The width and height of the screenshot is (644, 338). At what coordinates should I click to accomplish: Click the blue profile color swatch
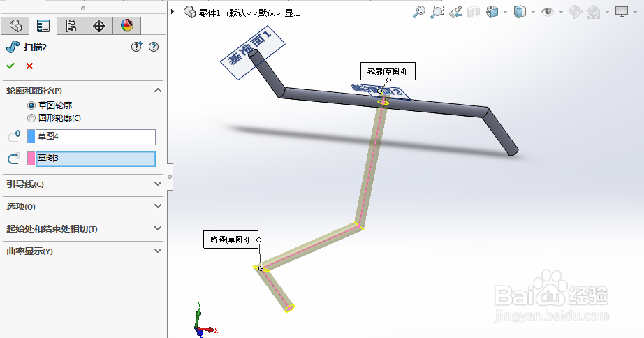click(31, 136)
